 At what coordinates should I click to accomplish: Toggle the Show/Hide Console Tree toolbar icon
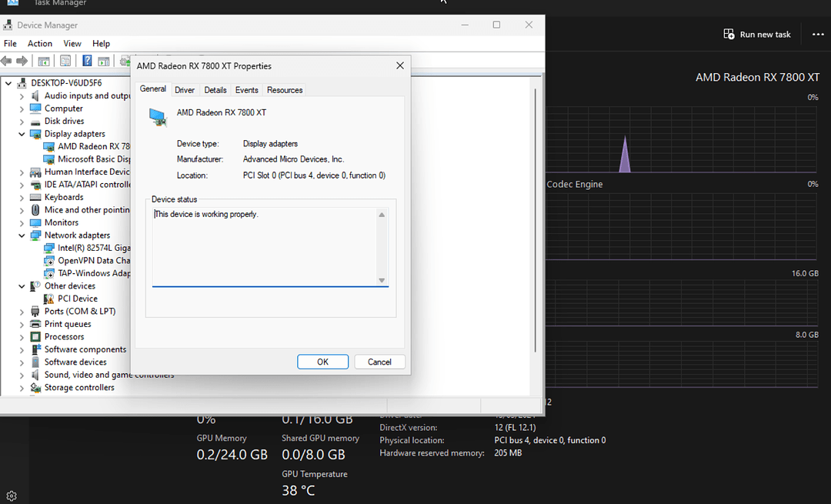point(44,61)
